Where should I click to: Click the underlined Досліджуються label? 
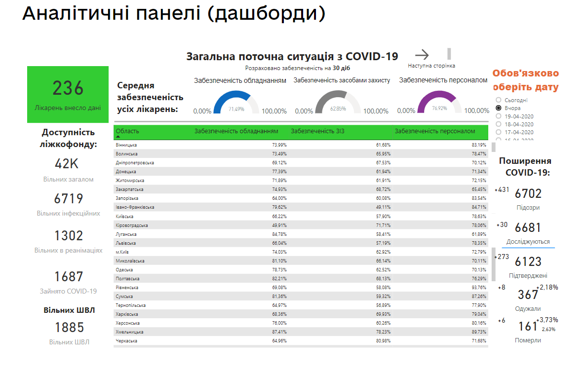[x=528, y=242]
